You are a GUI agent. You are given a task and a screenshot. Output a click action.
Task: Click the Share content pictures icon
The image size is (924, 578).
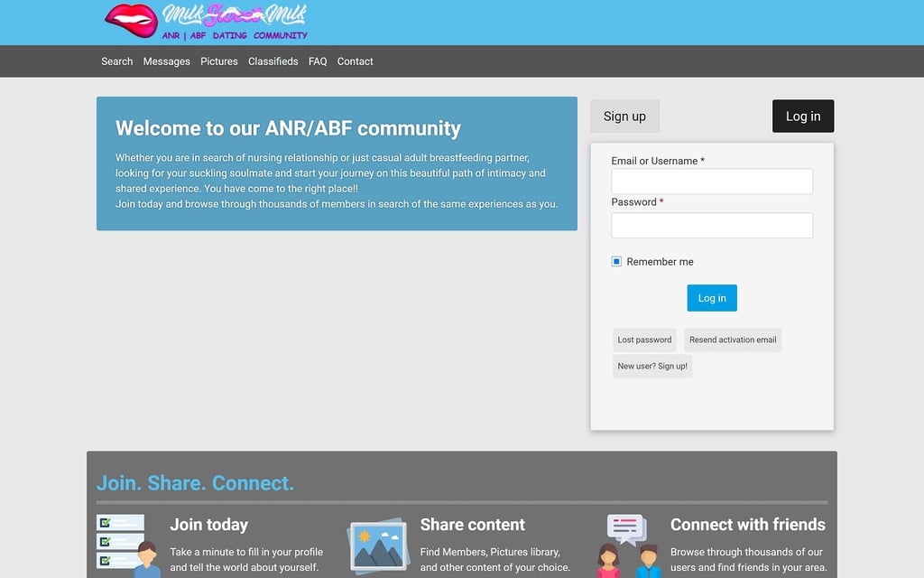[377, 545]
